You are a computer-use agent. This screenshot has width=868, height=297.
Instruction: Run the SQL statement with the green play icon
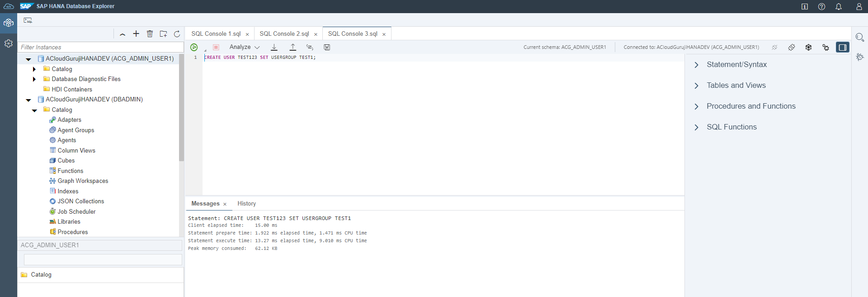(194, 47)
